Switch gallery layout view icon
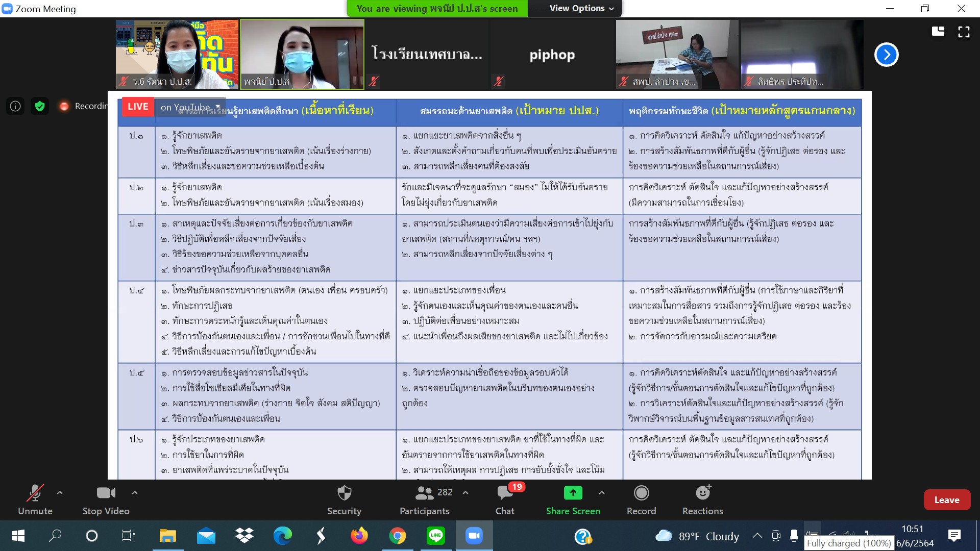980x551 pixels. click(x=938, y=32)
